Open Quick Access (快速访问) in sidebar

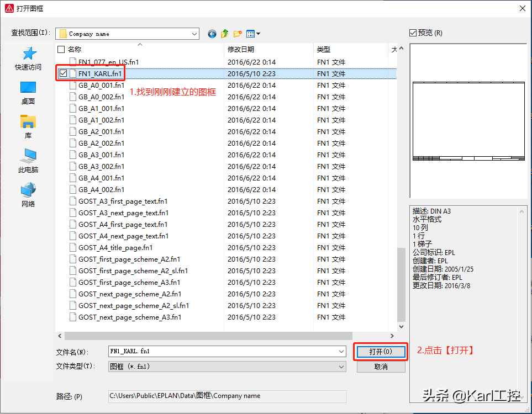tap(28, 59)
